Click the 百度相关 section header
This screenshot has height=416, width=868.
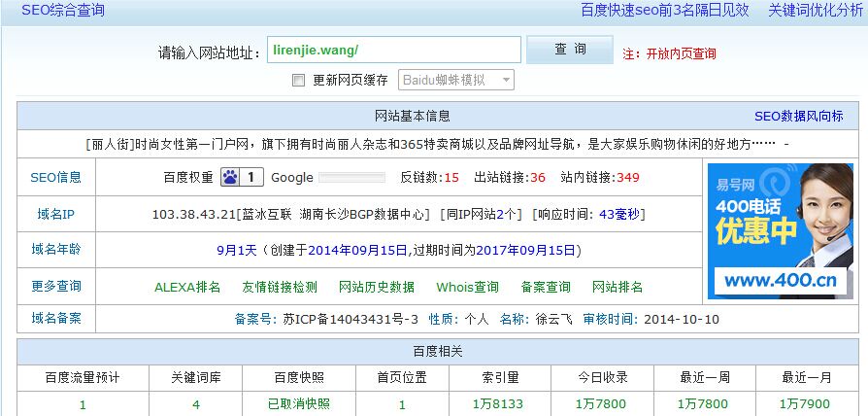click(437, 351)
